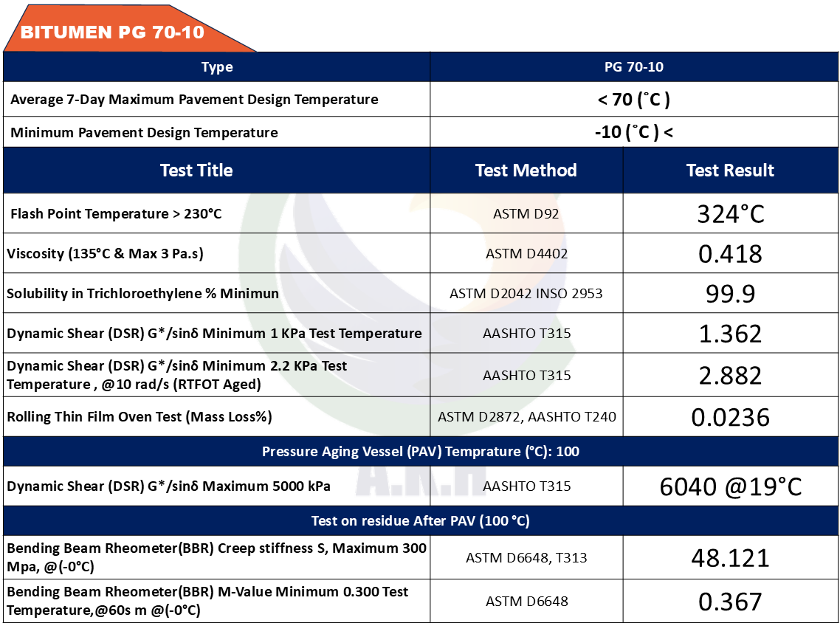840x623 pixels.
Task: Select 'Dynamic Shear (DSR) G*/sinδ Maximum 5000 kPa' title
Action: [x=168, y=486]
